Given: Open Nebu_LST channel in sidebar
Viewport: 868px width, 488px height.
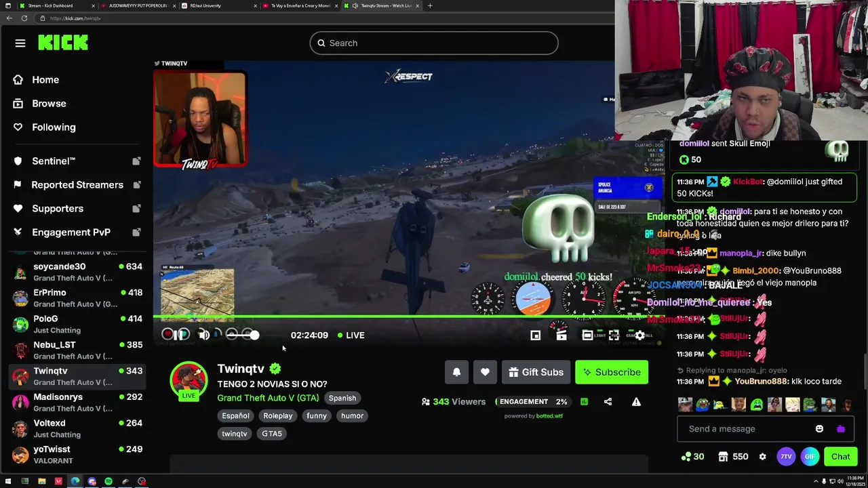Looking at the screenshot, I should (77, 350).
